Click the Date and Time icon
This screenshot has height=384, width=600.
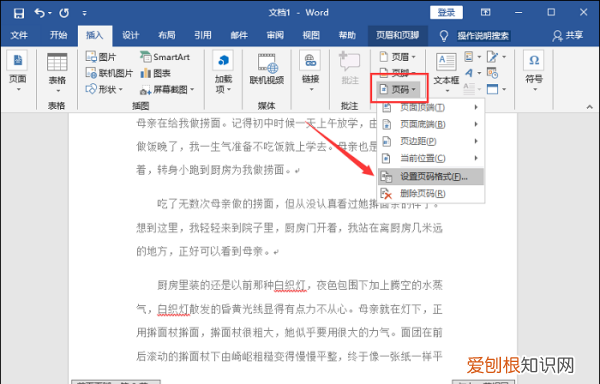(492, 73)
